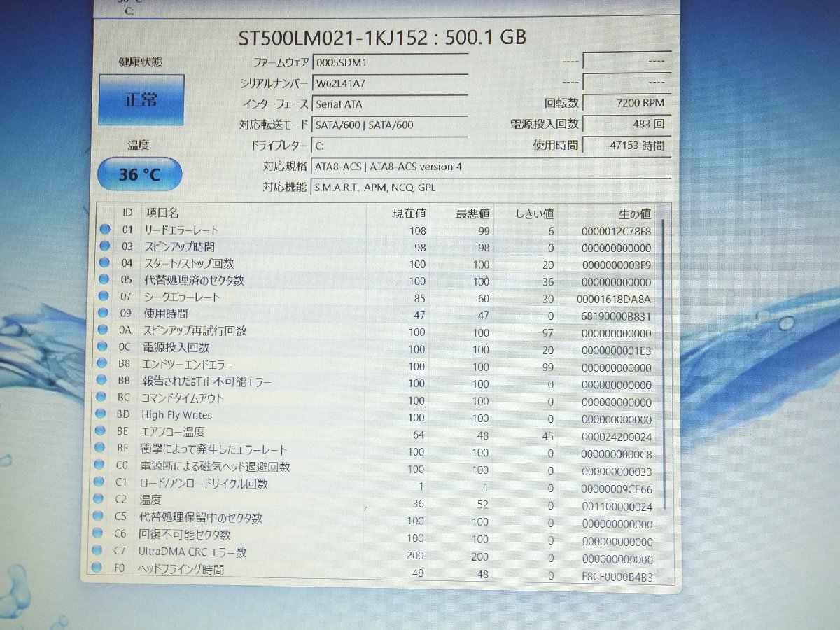Select the UltraDMA CRC エラー数 row name

pos(191,552)
